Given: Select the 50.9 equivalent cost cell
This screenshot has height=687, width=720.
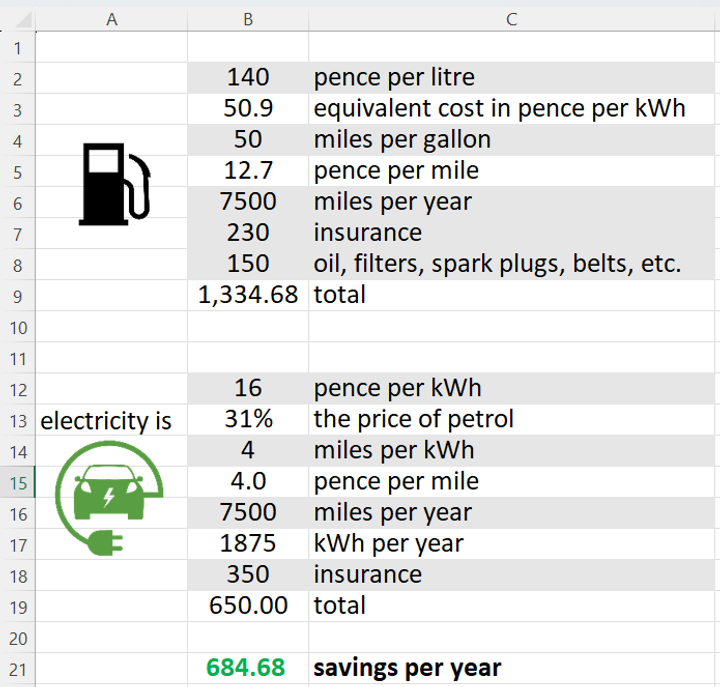Looking at the screenshot, I should pyautogui.click(x=247, y=108).
